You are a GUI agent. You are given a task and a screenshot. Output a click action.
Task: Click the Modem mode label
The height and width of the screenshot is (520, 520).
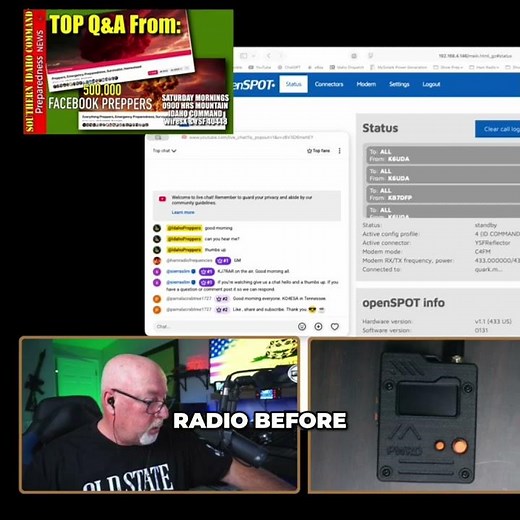(x=381, y=251)
